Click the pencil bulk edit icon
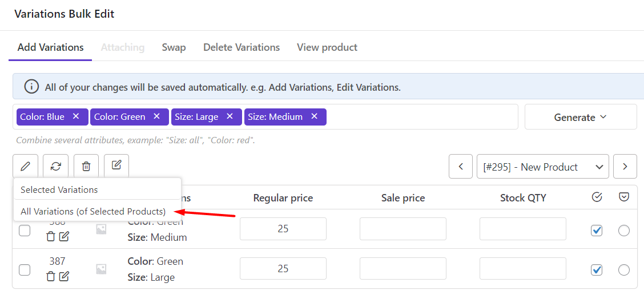Image resolution: width=644 pixels, height=295 pixels. pyautogui.click(x=25, y=167)
